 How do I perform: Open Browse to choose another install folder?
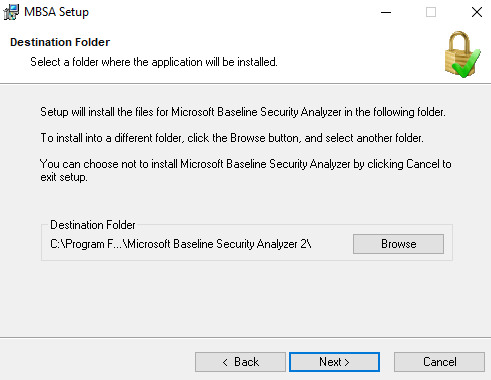pyautogui.click(x=398, y=244)
